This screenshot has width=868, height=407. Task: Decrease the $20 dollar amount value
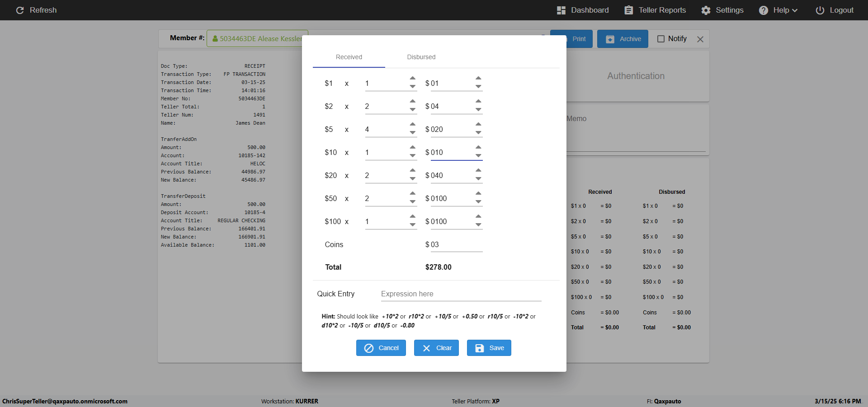click(478, 178)
